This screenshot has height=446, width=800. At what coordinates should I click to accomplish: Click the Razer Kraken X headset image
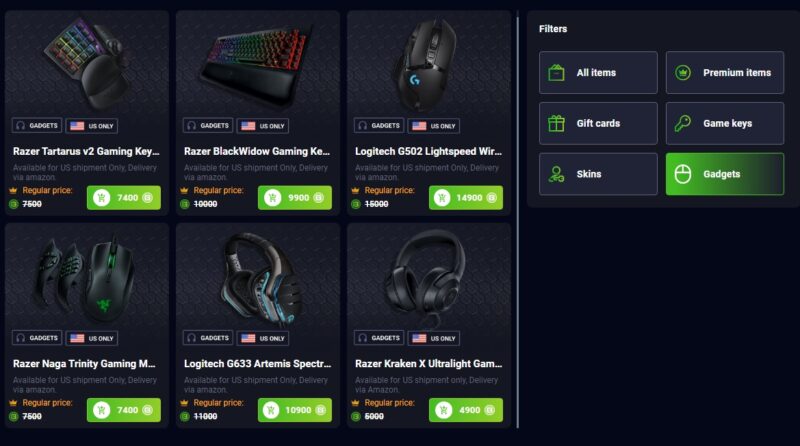pyautogui.click(x=428, y=278)
